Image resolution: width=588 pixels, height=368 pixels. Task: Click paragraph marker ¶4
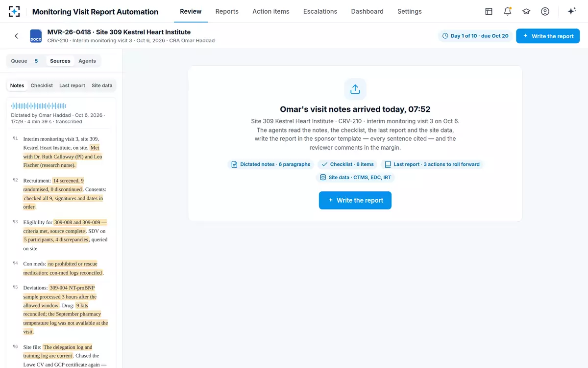coord(15,263)
